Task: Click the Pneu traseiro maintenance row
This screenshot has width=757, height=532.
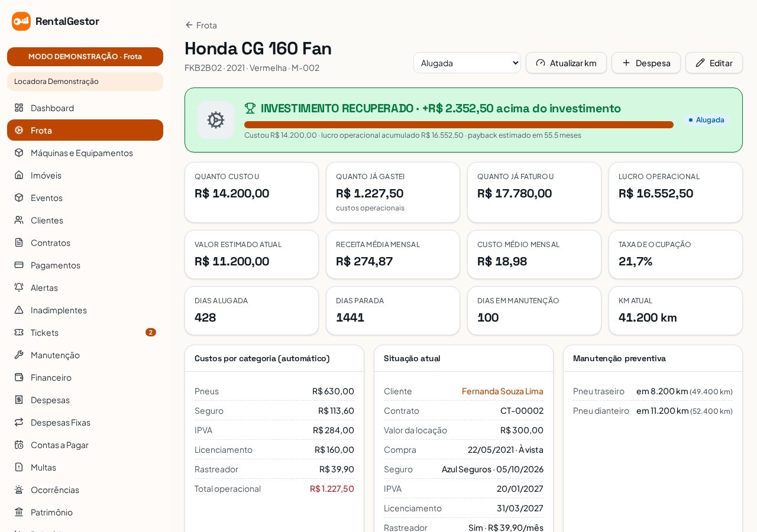Action: pos(653,391)
